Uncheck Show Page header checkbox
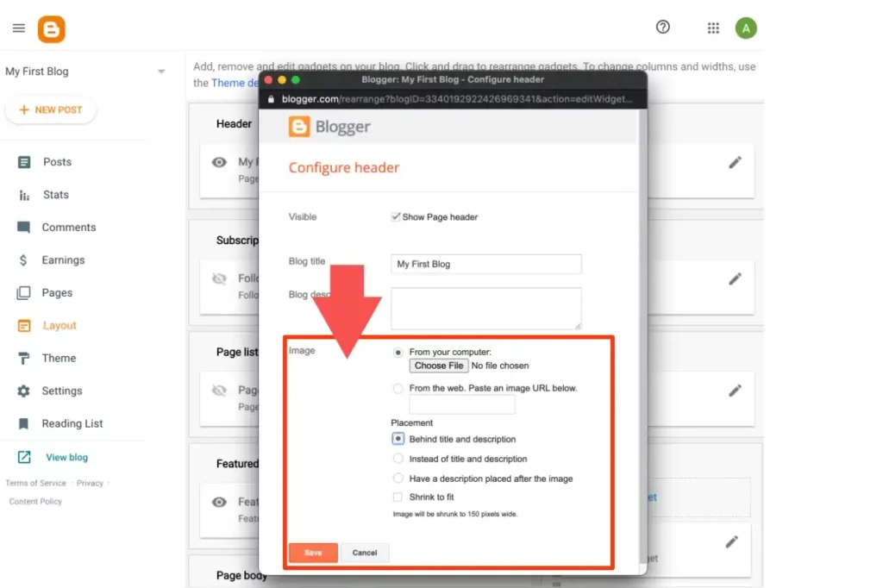This screenshot has width=883, height=588. tap(396, 217)
